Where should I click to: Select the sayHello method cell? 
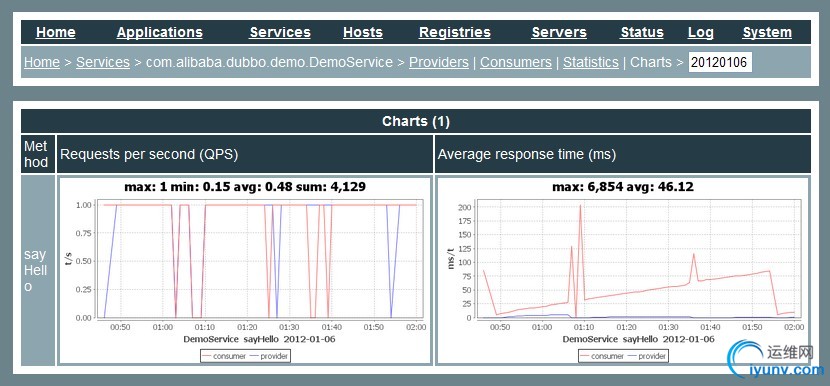[38, 271]
